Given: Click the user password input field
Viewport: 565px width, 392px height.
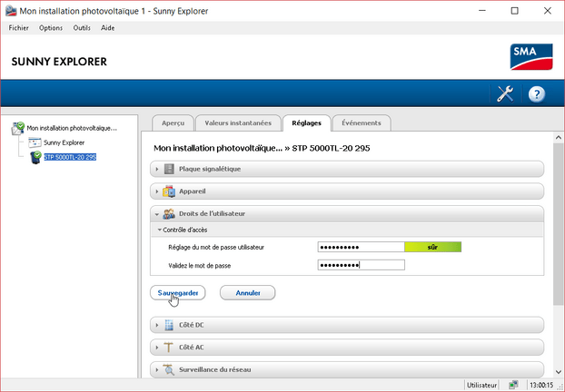Looking at the screenshot, I should (x=361, y=247).
